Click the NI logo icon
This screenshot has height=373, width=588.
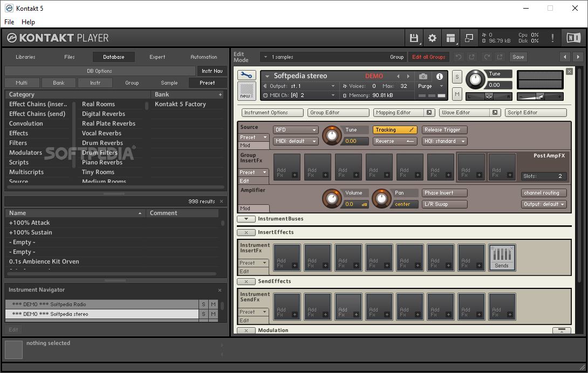tap(573, 38)
